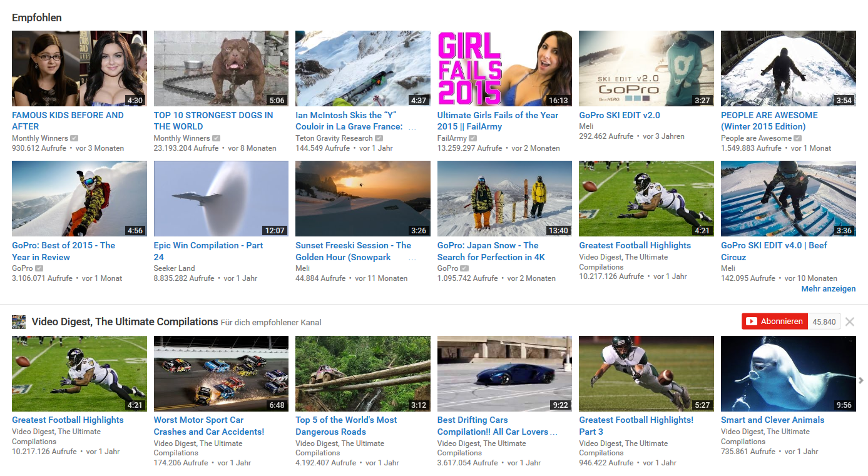Screen dimensions: 868x476
Task: Open the Video Digest channel avatar icon
Action: click(x=19, y=322)
